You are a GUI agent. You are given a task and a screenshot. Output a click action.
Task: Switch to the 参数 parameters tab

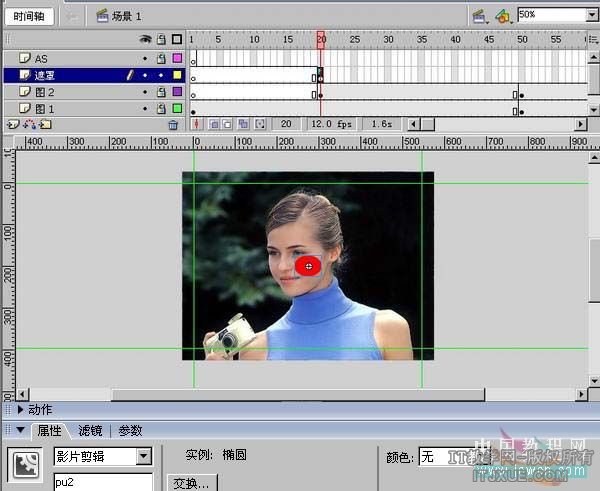tap(130, 431)
